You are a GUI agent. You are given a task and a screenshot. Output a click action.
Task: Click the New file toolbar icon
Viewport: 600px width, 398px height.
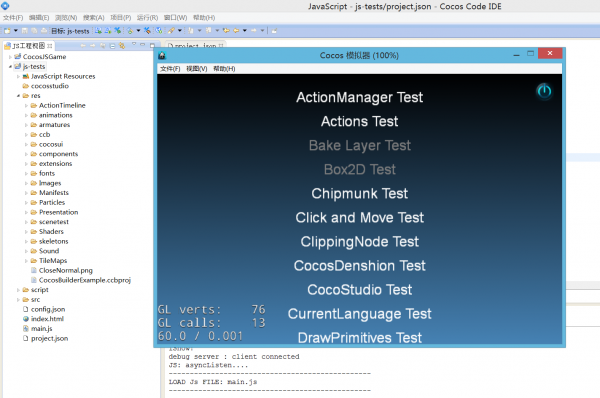click(7, 31)
